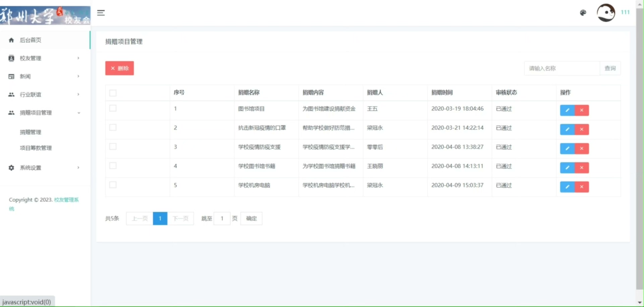644x307 pixels.
Task: Delete the 学校疫情防疫支援 row
Action: (582, 148)
